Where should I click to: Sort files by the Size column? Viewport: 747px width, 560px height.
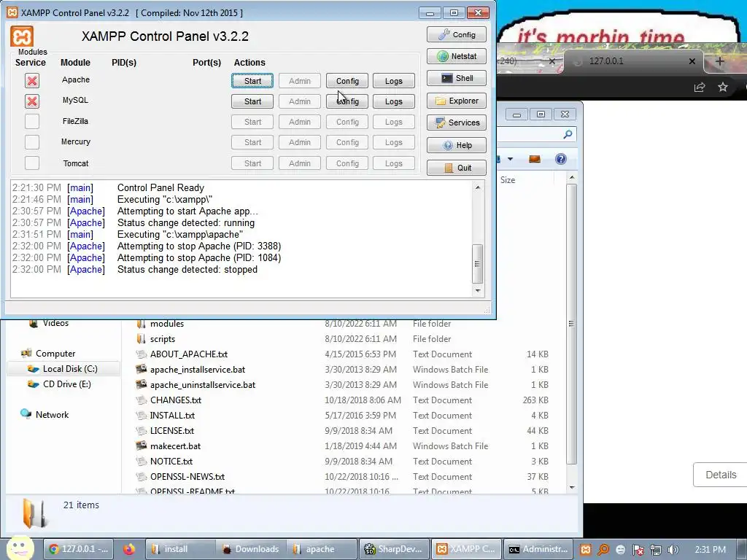508,180
